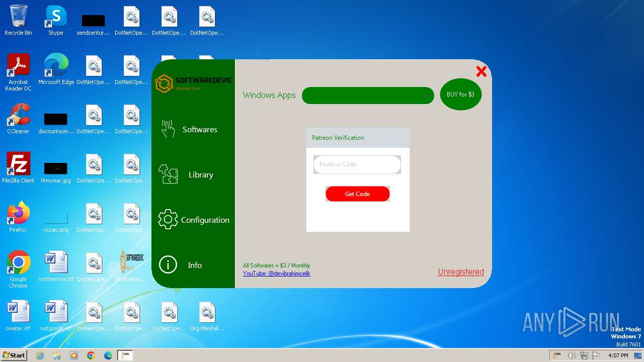This screenshot has height=362, width=644.
Task: Select the notgoods.rtf document
Action: click(56, 316)
